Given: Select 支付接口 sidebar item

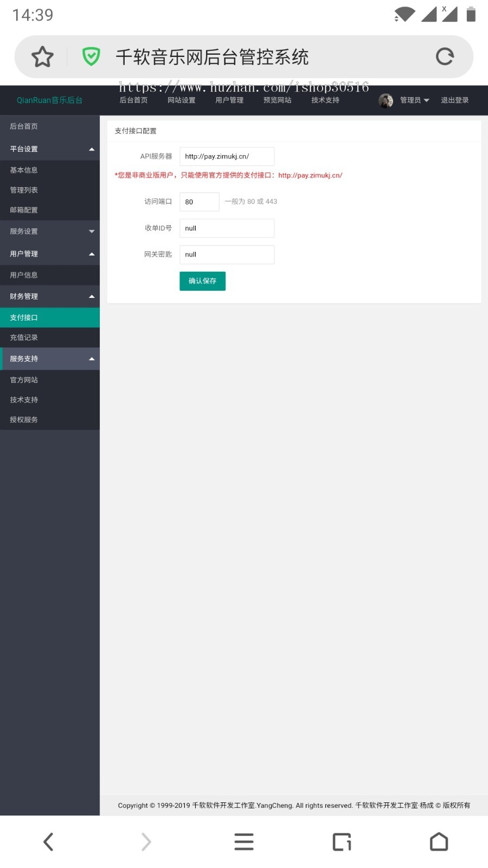Looking at the screenshot, I should click(50, 318).
